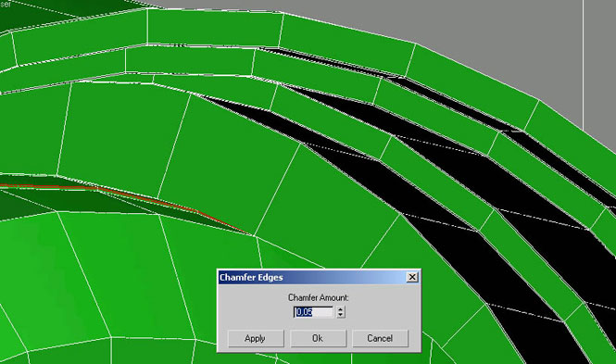Click the vertex where the red edge ends
The height and width of the screenshot is (364, 616).
tap(252, 235)
